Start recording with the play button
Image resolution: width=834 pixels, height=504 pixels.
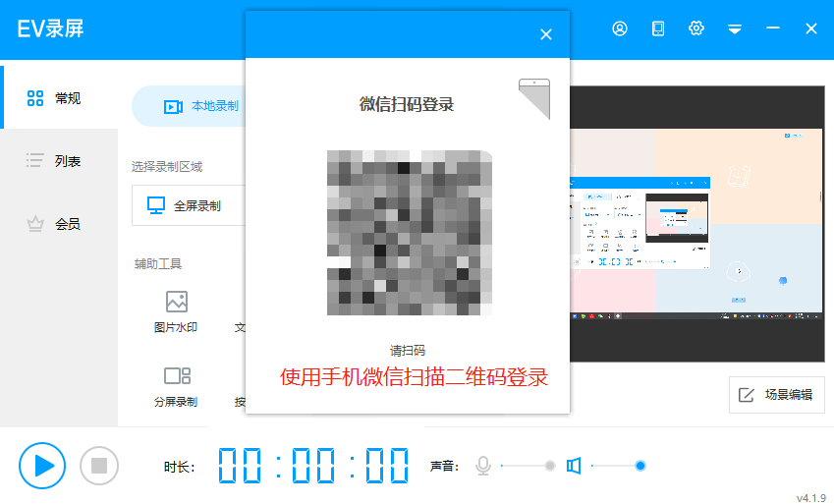42,466
